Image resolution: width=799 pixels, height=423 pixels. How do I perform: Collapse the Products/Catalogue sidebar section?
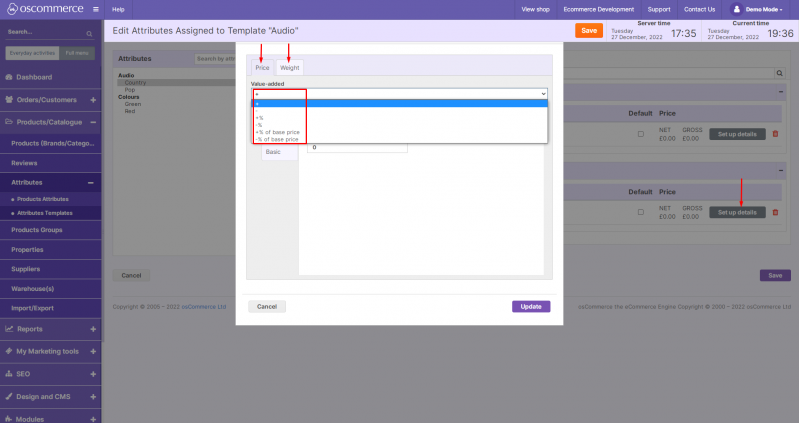pyautogui.click(x=93, y=122)
